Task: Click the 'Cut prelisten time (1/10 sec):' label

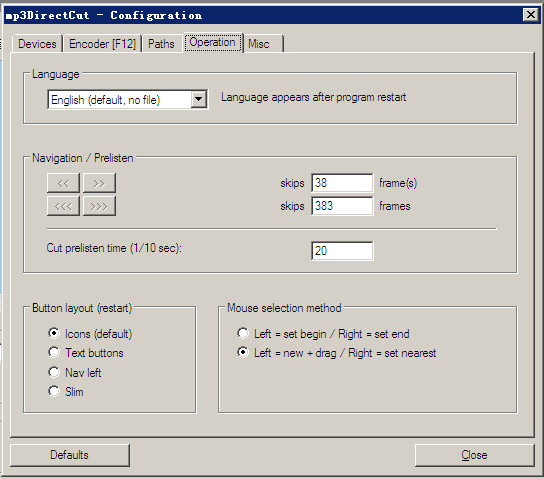Action: (114, 248)
